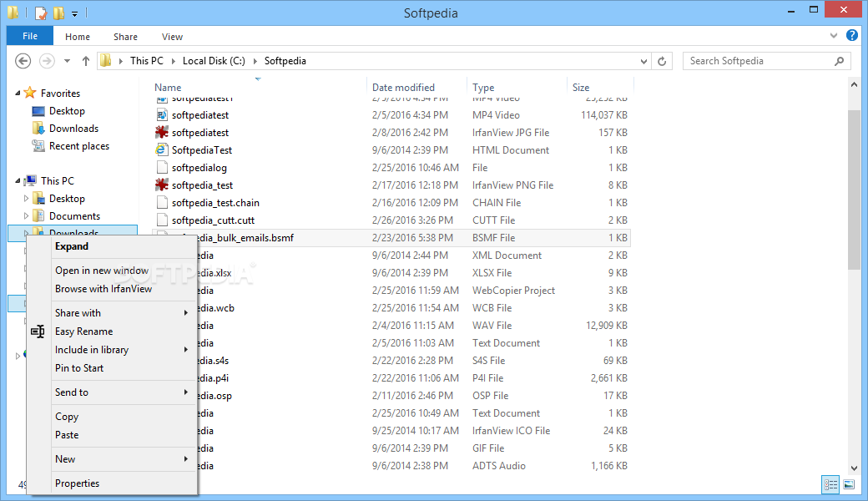Open the New submenu
Viewport: 868px width, 501px height.
click(113, 459)
